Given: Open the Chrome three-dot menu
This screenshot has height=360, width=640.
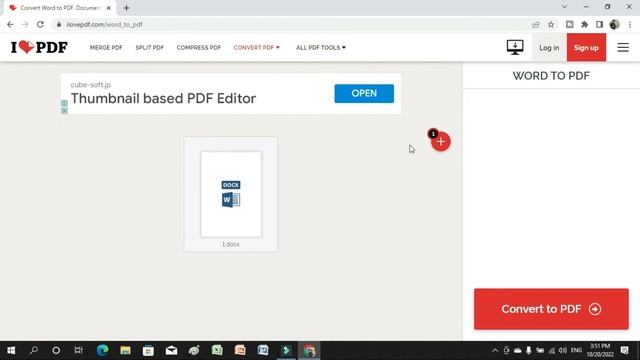Looking at the screenshot, I should [x=630, y=24].
